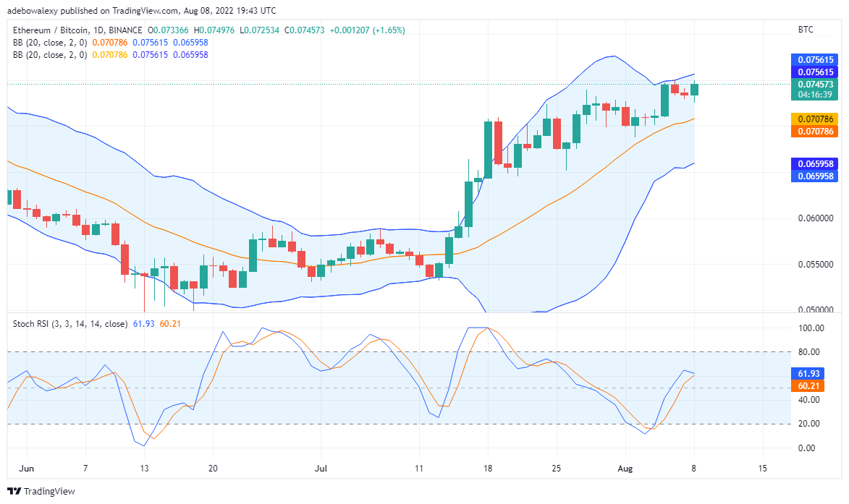Click the Aug label on the time axis

(x=625, y=469)
